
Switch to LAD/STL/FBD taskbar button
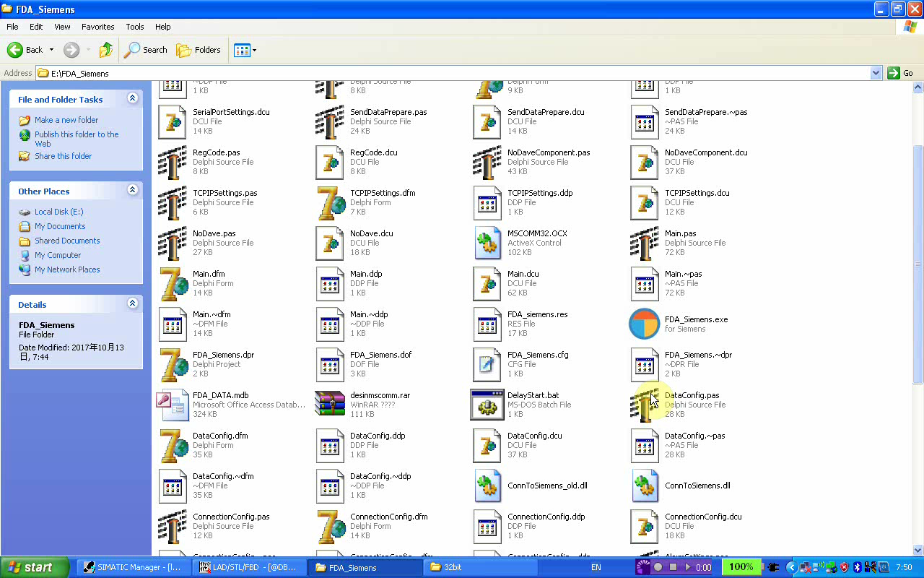250,567
